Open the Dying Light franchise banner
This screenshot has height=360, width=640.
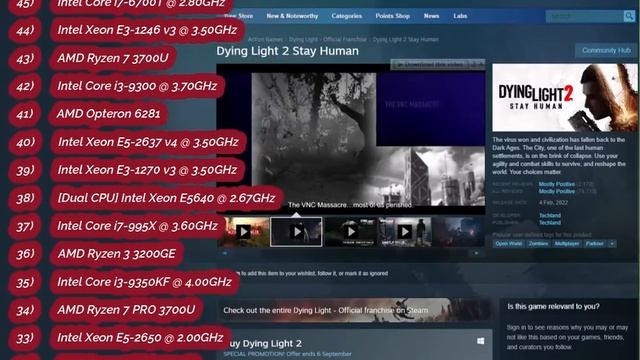click(354, 310)
